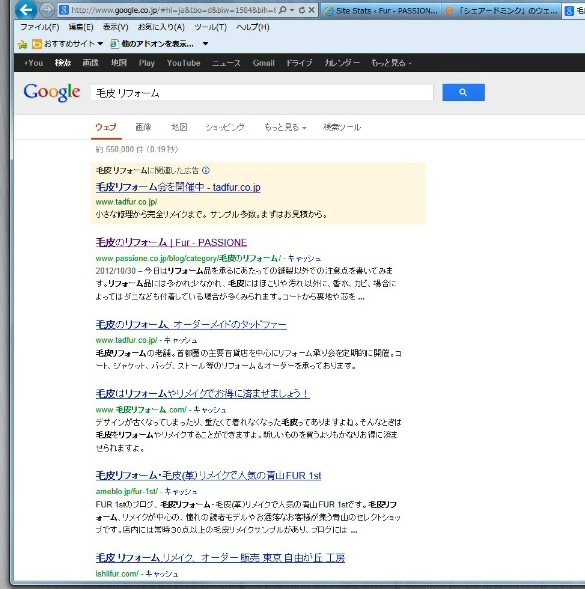Expand the おすすめサイト dropdown arrow
Image resolution: width=585 pixels, height=589 pixels.
(100, 44)
